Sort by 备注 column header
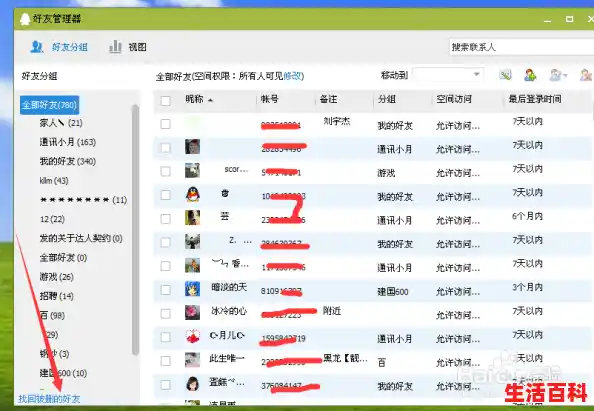The width and height of the screenshot is (594, 411). pyautogui.click(x=328, y=100)
